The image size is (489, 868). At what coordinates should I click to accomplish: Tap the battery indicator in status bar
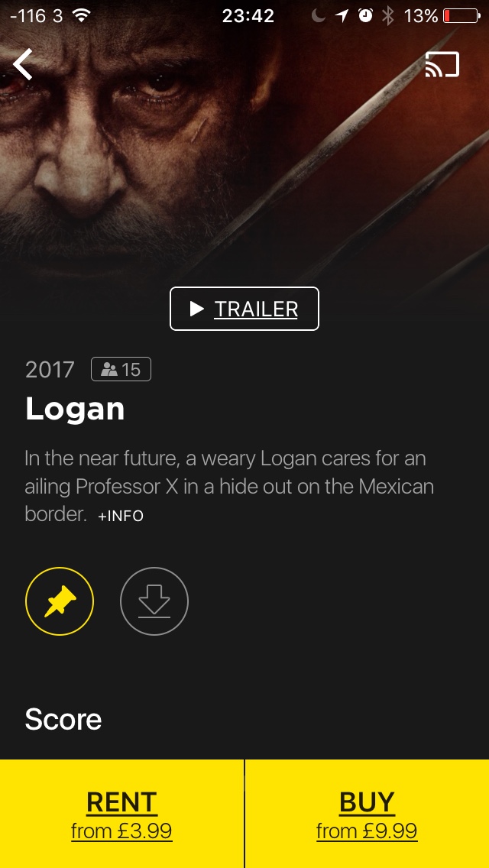461,15
